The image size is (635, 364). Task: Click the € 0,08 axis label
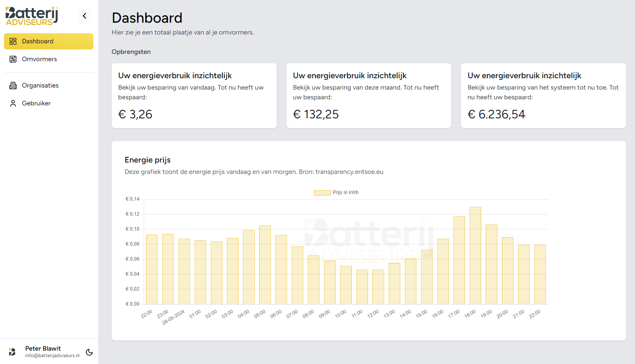(x=133, y=244)
